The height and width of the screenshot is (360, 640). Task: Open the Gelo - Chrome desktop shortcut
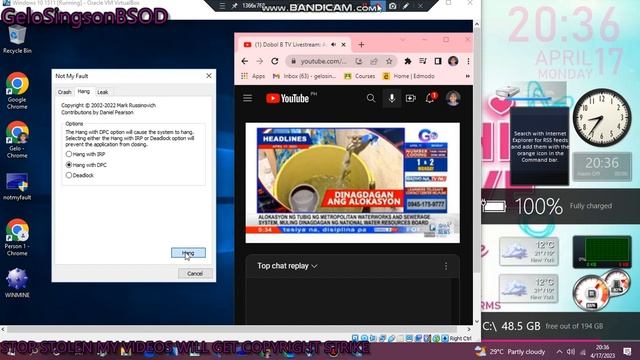click(17, 140)
